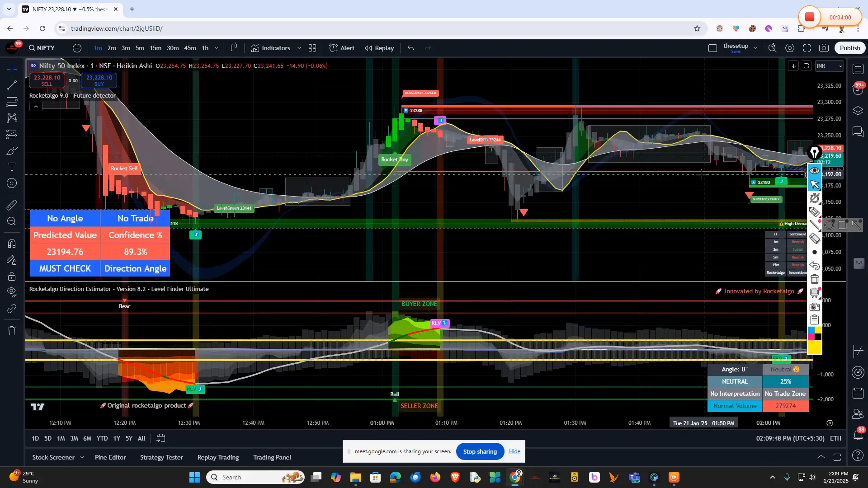Select the All date range
The height and width of the screenshot is (488, 868).
click(142, 438)
